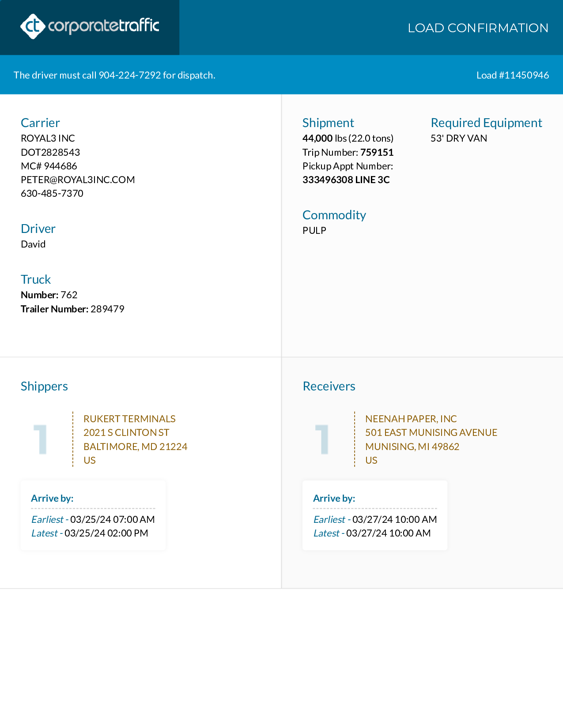Click shipper Latest 03/25/24 02:00 PM

90,533
